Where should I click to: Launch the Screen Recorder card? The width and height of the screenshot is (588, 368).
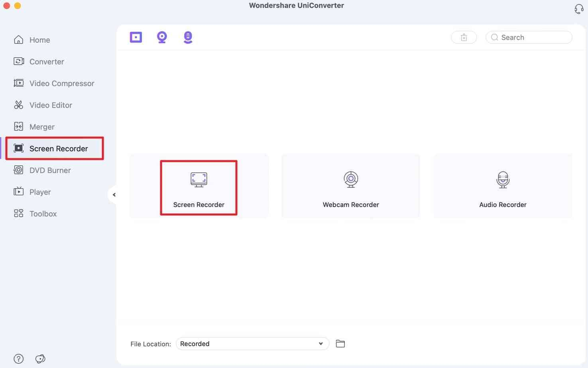click(x=199, y=186)
